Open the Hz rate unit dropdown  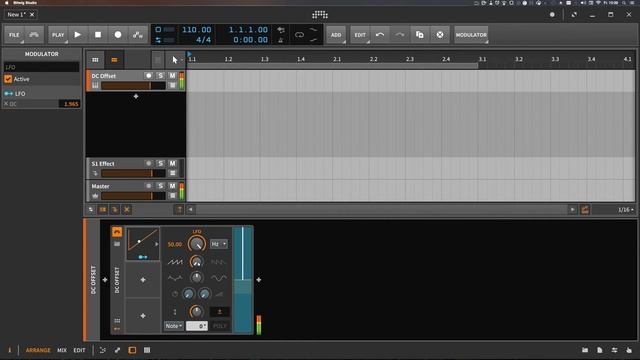pos(219,244)
